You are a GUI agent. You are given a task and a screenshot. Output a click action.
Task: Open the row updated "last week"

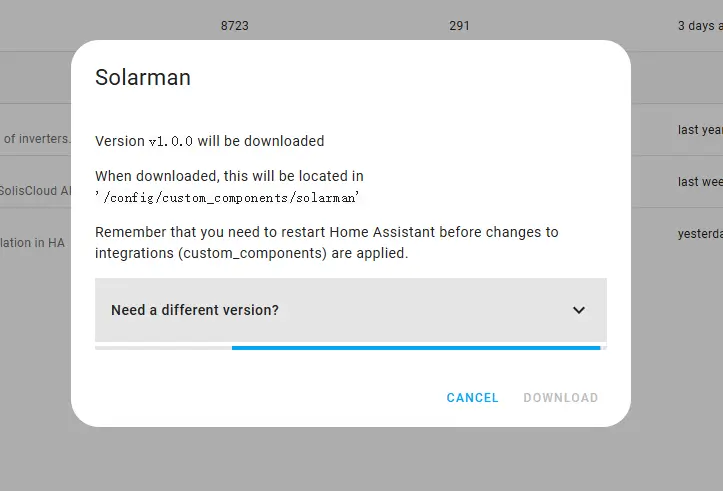[x=700, y=182]
